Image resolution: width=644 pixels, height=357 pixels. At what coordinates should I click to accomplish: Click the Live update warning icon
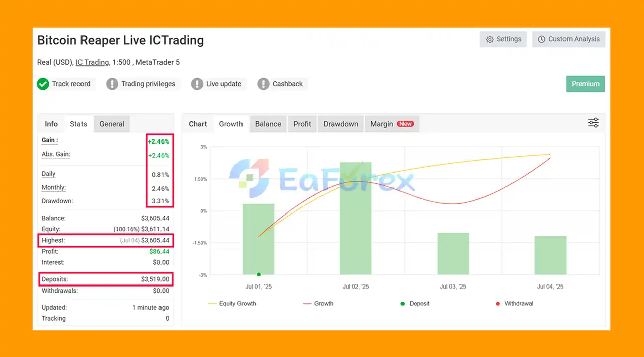click(x=197, y=84)
